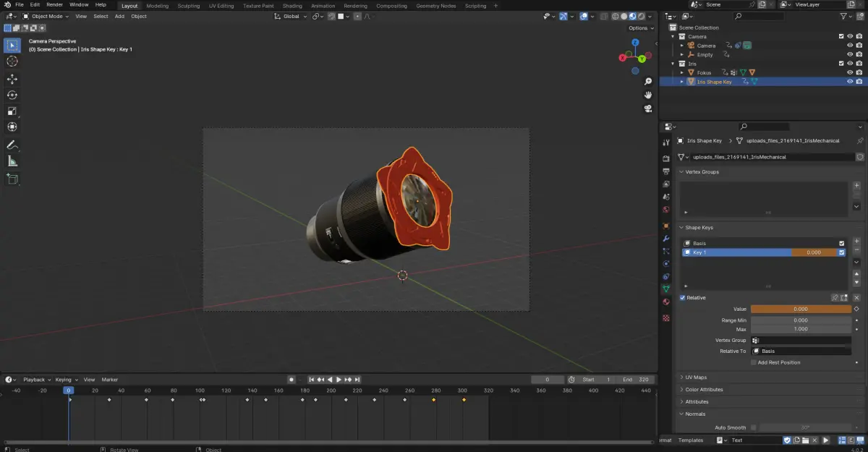The width and height of the screenshot is (868, 452).
Task: Open the Modifiers properties tab
Action: [x=666, y=239]
